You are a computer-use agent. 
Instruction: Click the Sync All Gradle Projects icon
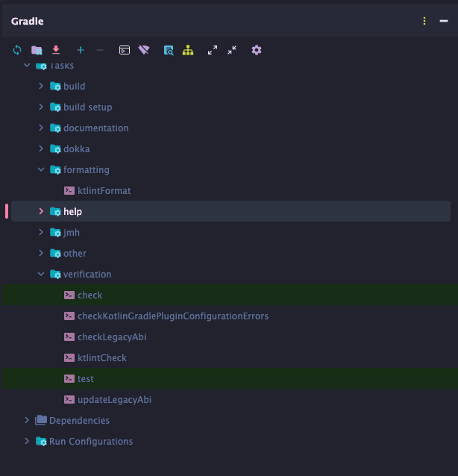17,50
